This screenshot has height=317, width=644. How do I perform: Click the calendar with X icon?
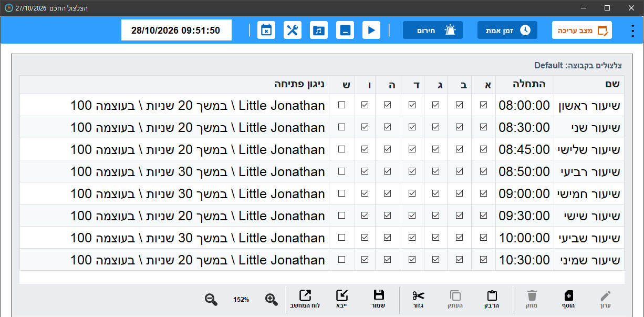tap(266, 30)
